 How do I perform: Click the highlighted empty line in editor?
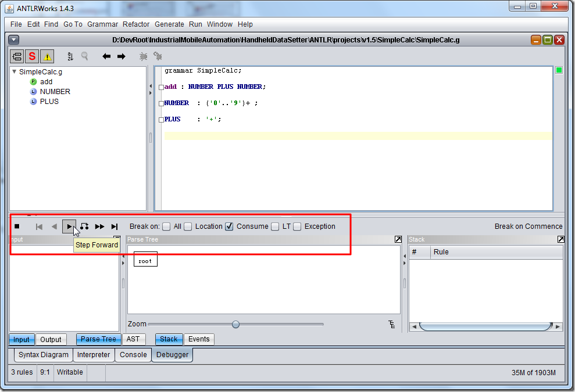[358, 135]
